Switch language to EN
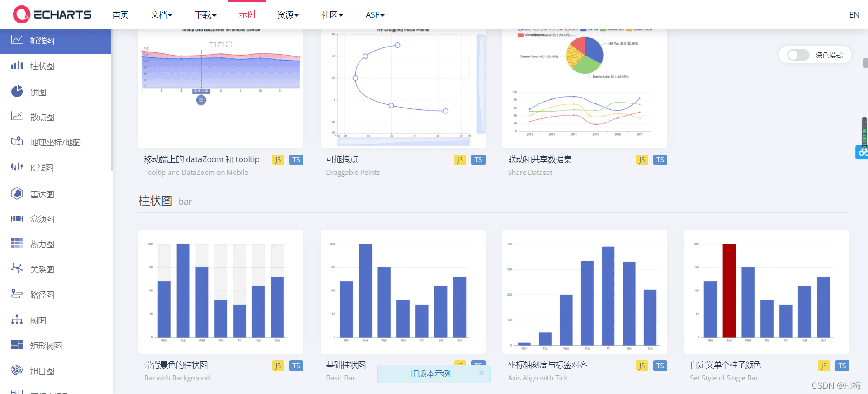The height and width of the screenshot is (394, 868). click(854, 15)
